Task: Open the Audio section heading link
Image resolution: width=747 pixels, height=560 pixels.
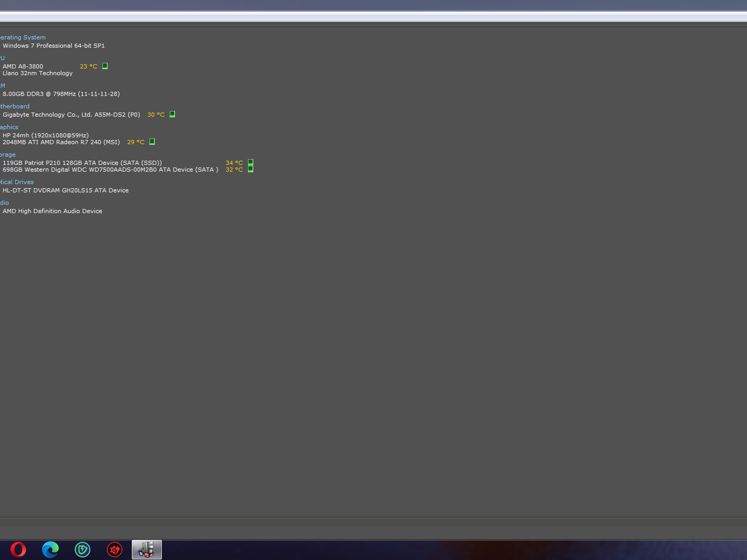Action: pos(4,203)
